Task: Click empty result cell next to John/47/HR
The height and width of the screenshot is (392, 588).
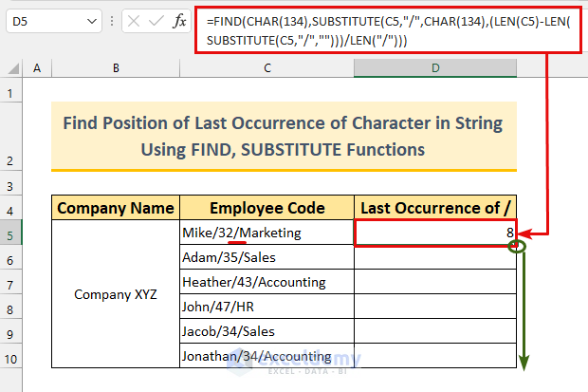Action: pos(435,307)
